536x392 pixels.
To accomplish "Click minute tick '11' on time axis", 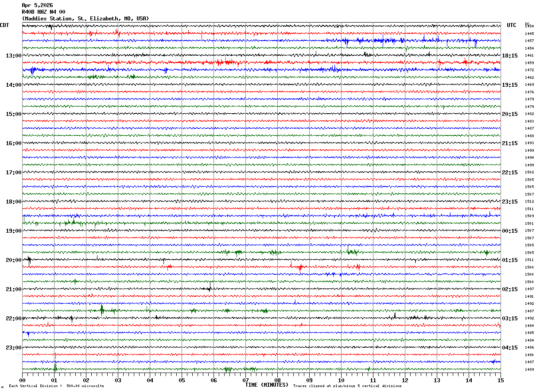I will point(373,380).
